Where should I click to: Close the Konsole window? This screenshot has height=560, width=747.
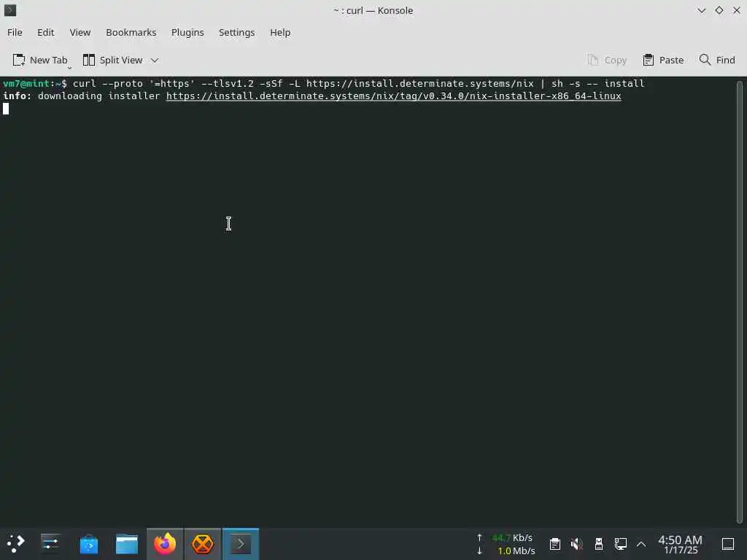[737, 10]
